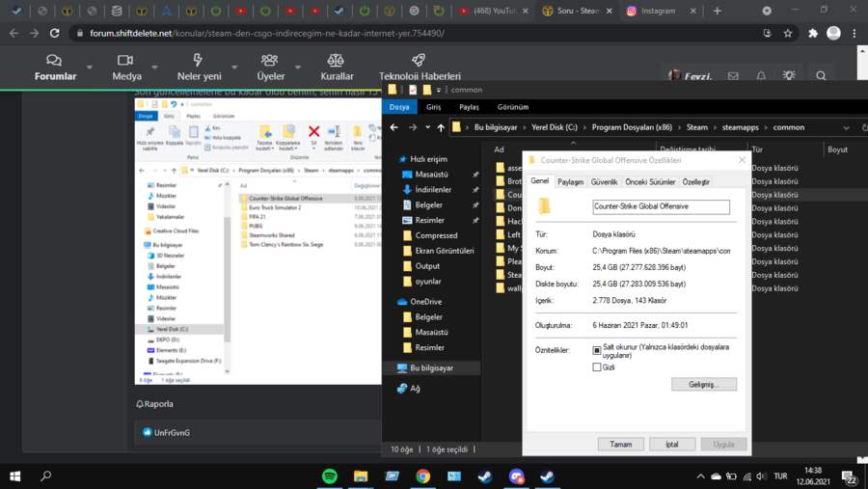Expand the Medya menu dropdown arrow
The width and height of the screenshot is (868, 489).
(155, 68)
